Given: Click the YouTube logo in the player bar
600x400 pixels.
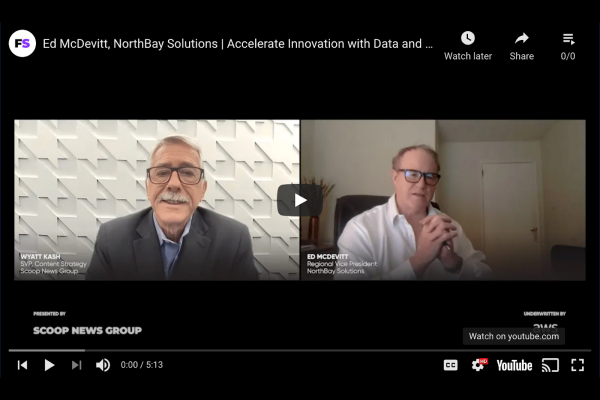Looking at the screenshot, I should (x=514, y=366).
